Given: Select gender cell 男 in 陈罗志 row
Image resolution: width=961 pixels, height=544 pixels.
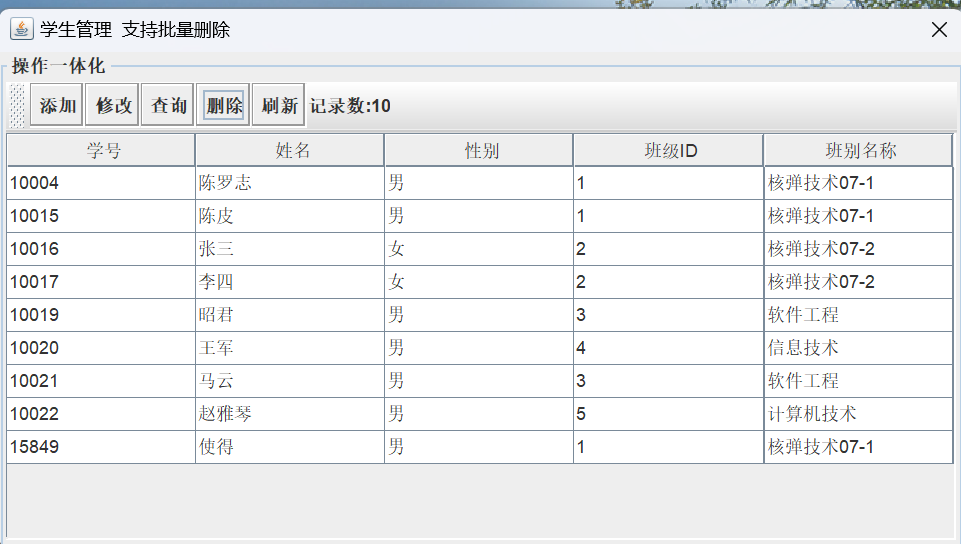Looking at the screenshot, I should click(479, 183).
